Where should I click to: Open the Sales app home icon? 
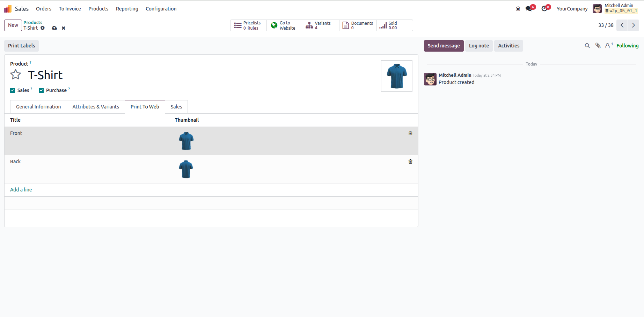pos(8,9)
